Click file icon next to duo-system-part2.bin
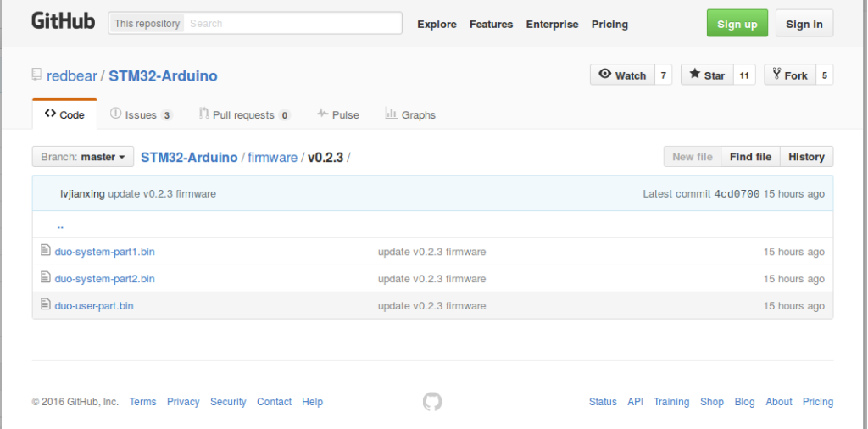Image resolution: width=868 pixels, height=429 pixels. click(x=46, y=278)
